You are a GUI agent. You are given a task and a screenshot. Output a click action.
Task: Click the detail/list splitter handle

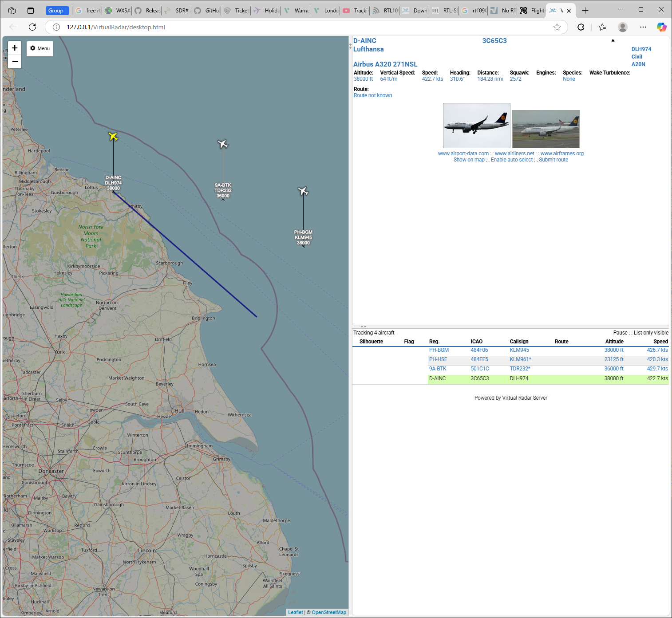pyautogui.click(x=364, y=327)
